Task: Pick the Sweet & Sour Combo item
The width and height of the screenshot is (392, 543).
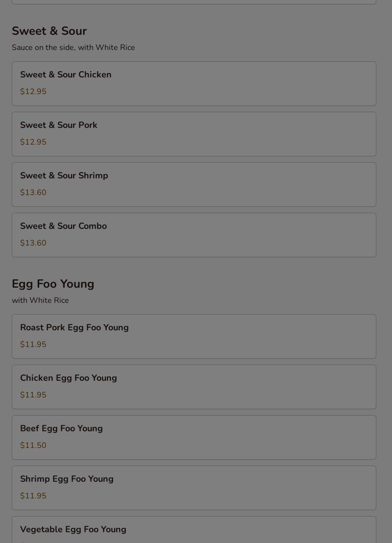Action: (x=63, y=226)
